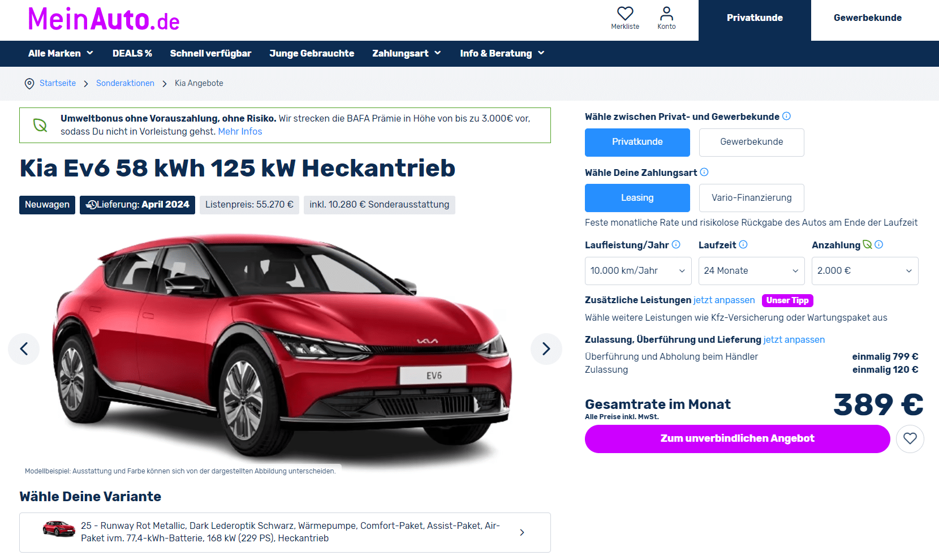Click inkl. 10.280 € Sonderausstattung badge
The height and width of the screenshot is (560, 939).
coord(380,205)
